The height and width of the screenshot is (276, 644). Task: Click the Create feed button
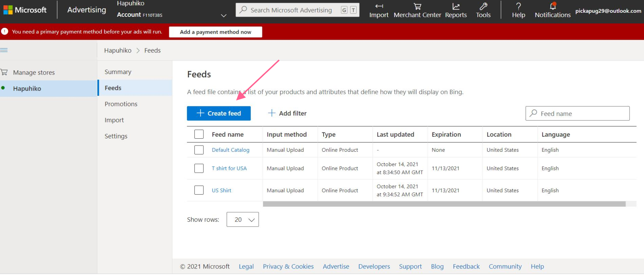tap(219, 113)
